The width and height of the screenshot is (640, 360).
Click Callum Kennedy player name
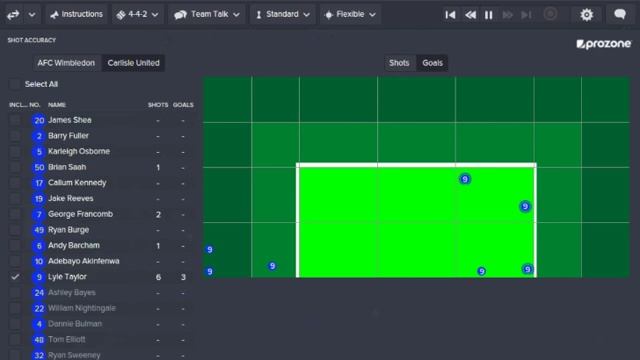click(x=77, y=183)
